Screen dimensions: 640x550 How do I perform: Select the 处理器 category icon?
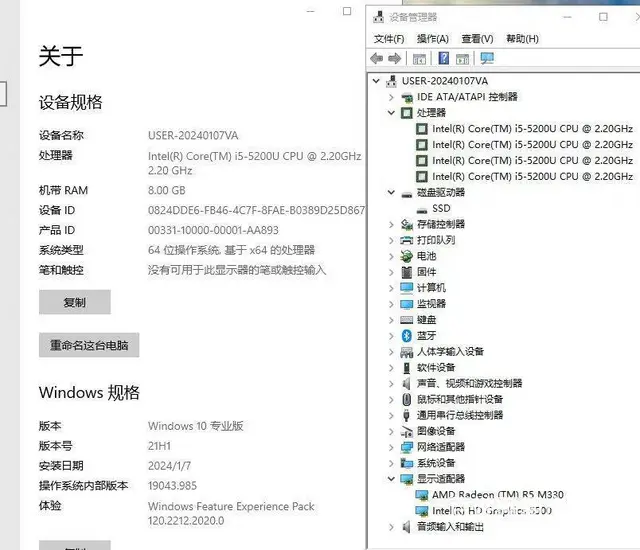click(x=407, y=113)
